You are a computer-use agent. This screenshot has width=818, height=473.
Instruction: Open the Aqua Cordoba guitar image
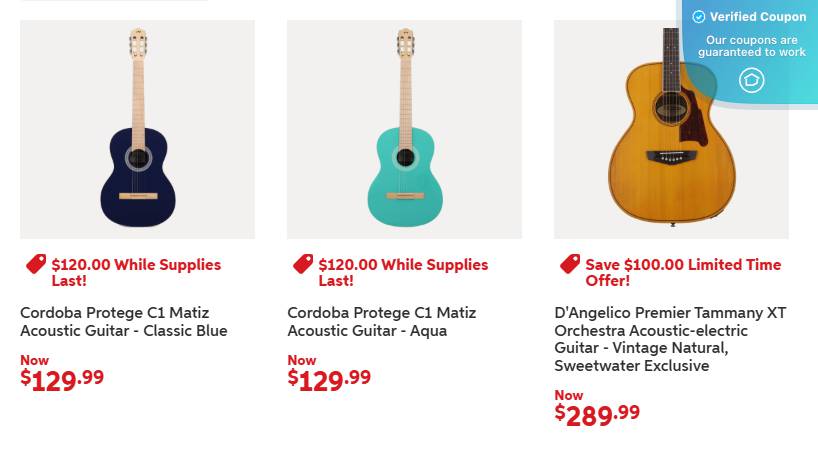tap(404, 129)
